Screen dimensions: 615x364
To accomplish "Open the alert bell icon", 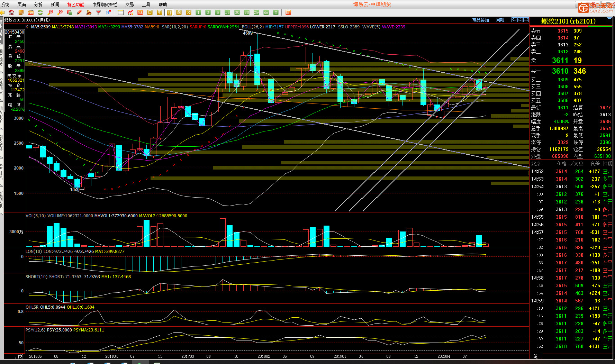I will 89,12.
